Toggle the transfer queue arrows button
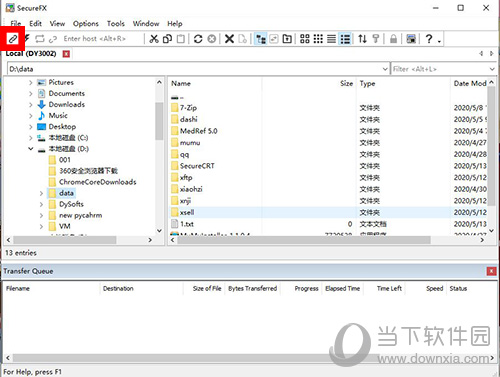500x377 pixels. (x=362, y=39)
